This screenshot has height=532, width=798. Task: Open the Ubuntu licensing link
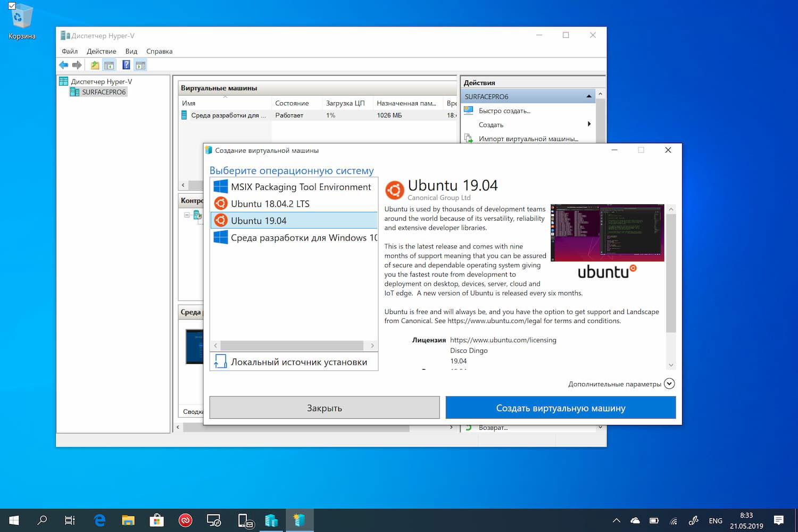(x=503, y=340)
